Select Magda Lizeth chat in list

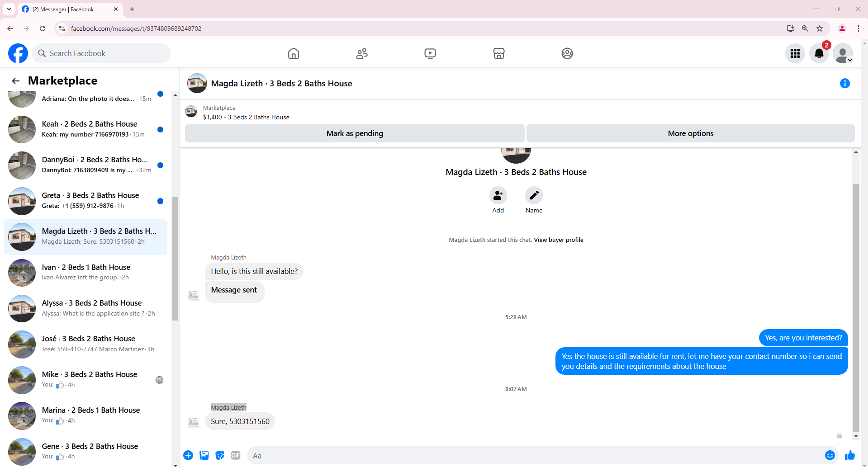(86, 237)
